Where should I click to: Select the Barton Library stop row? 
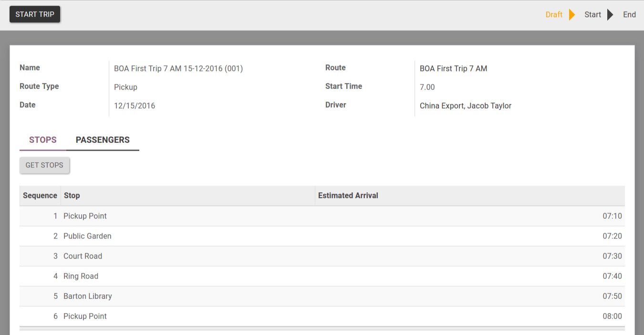pos(322,296)
